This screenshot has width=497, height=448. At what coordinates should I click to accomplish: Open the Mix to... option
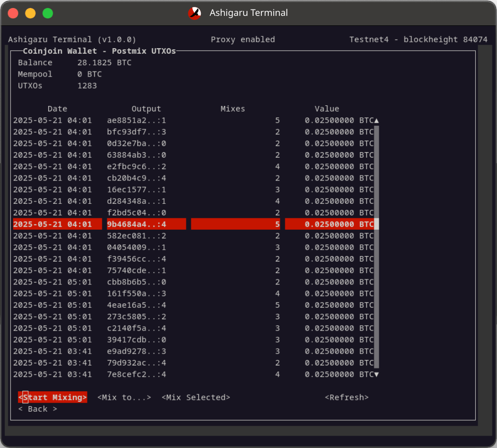tap(124, 397)
